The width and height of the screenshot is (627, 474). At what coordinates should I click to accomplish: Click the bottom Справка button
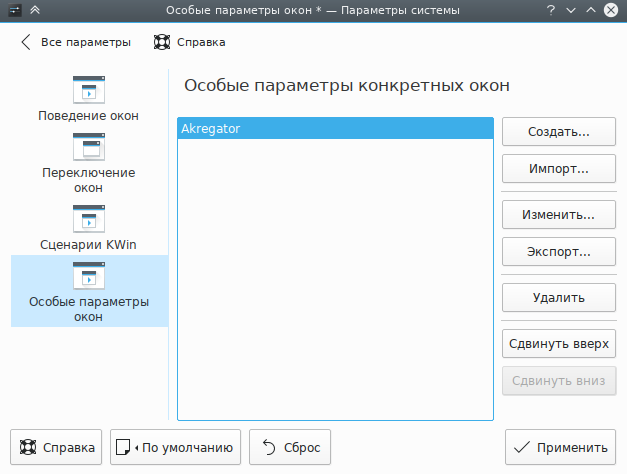tap(57, 448)
